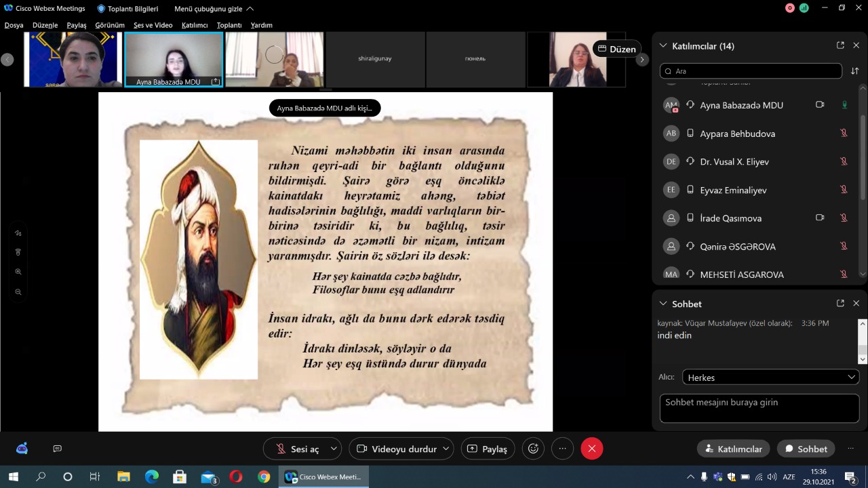Open the Alıcı Herkes recipient dropdown
This screenshot has width=868, height=488.
(769, 378)
